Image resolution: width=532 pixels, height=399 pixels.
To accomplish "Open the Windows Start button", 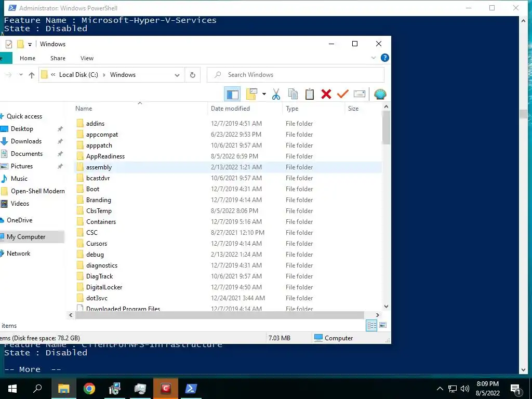I will [12, 389].
